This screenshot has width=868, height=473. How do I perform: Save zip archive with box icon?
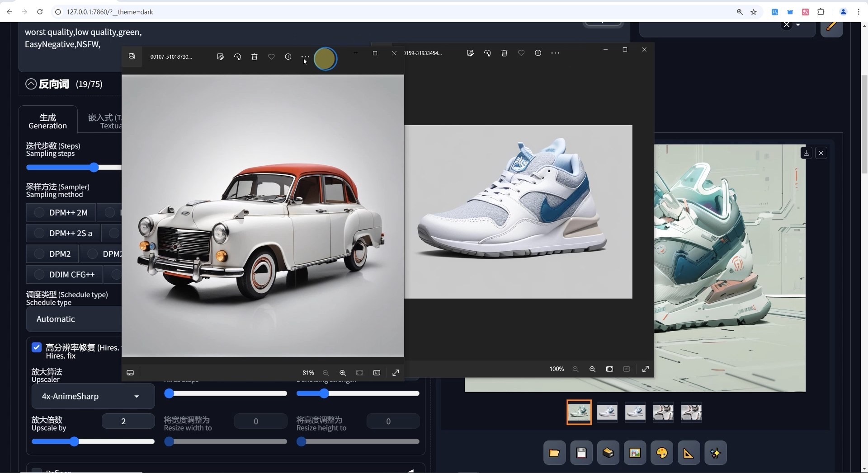click(608, 453)
